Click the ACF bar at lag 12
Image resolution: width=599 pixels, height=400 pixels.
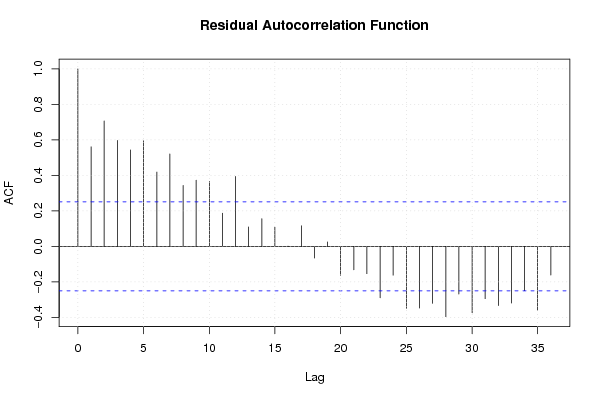tap(236, 211)
